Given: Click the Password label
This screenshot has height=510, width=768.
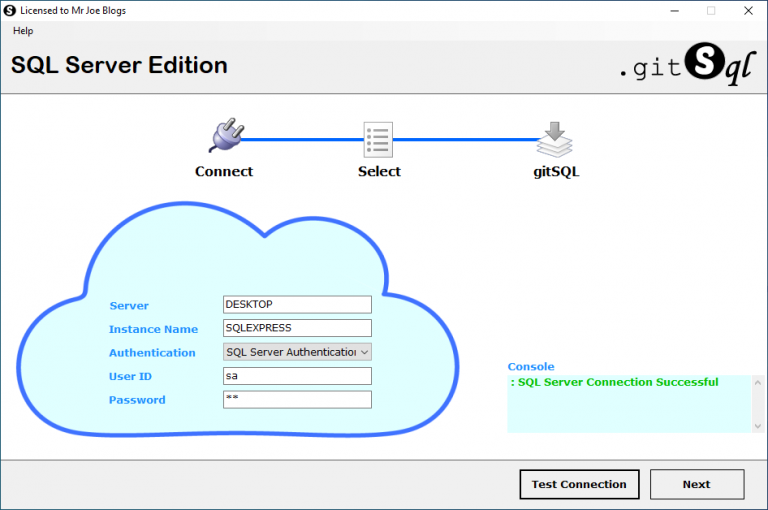Looking at the screenshot, I should pos(137,400).
